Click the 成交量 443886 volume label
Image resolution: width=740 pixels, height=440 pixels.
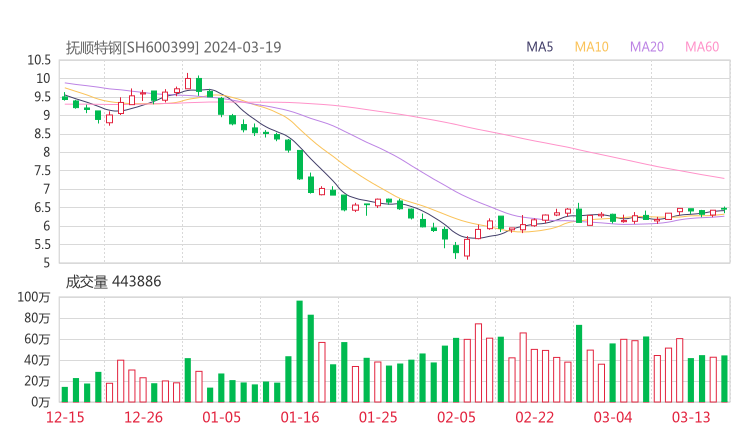(x=113, y=281)
